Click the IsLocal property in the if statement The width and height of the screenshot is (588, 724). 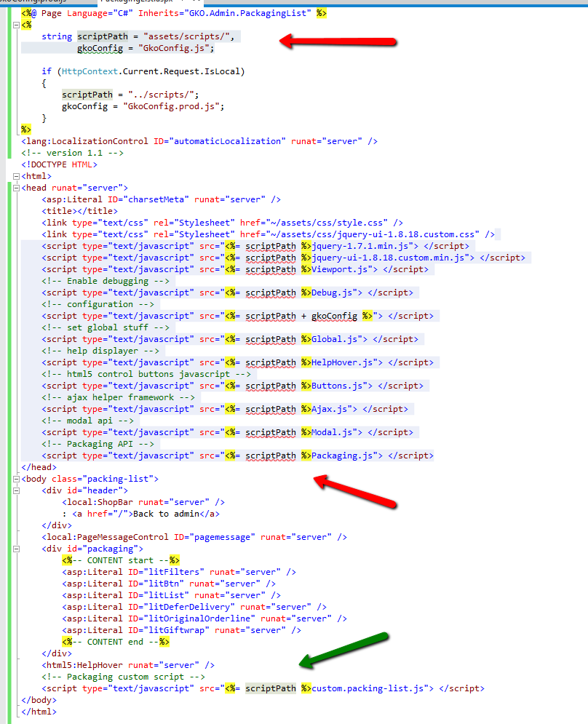tap(223, 71)
